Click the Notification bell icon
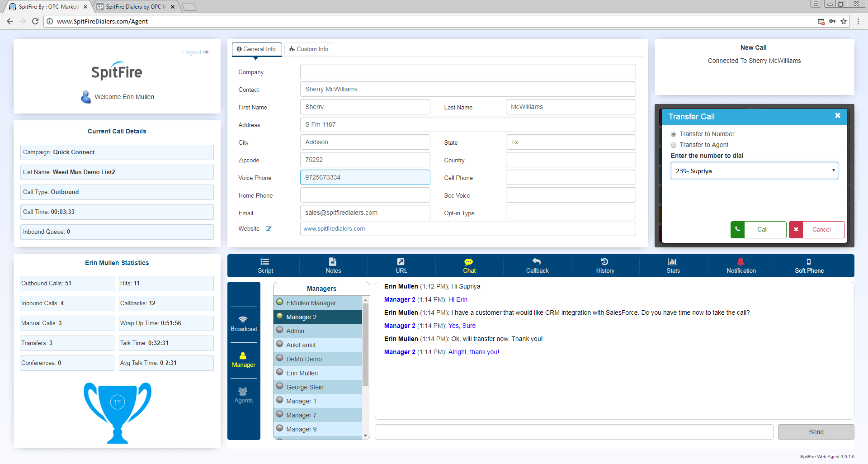 point(741,261)
